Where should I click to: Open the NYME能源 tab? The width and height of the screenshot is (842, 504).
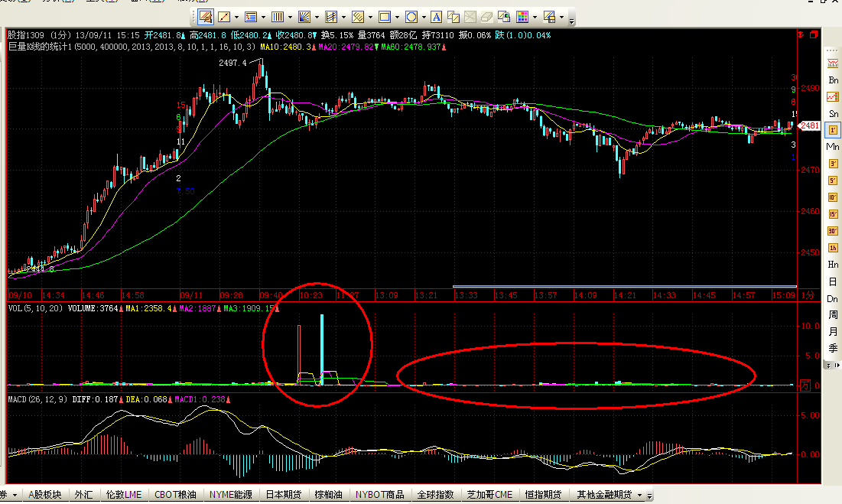(231, 494)
